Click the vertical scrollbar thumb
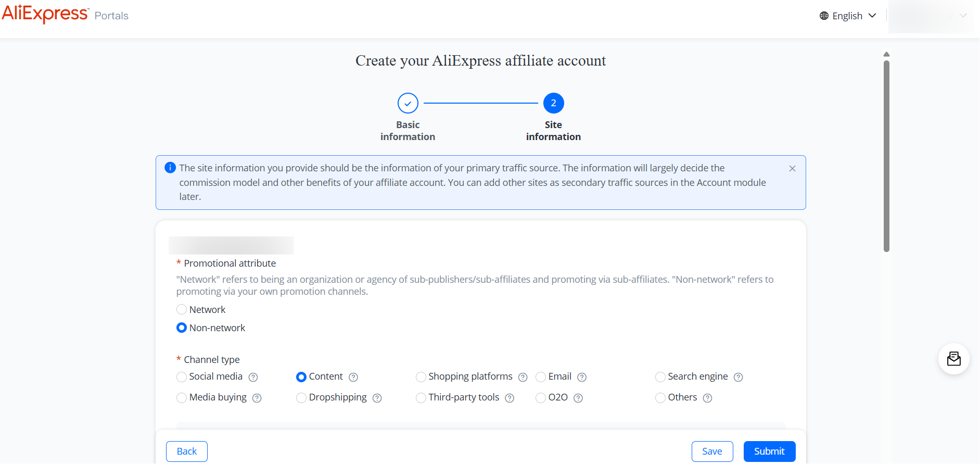 pyautogui.click(x=887, y=156)
